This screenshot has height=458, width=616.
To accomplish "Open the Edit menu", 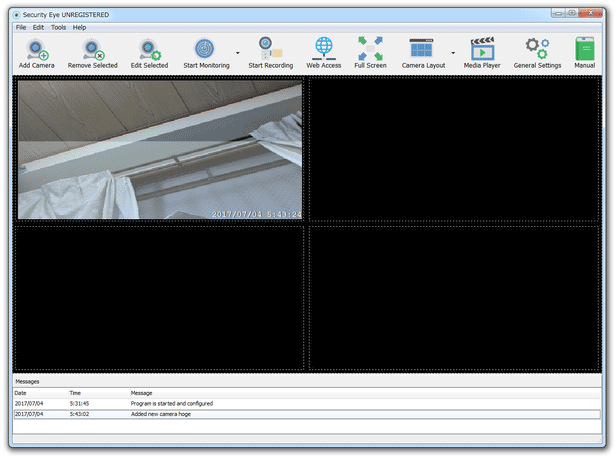I will pos(38,27).
